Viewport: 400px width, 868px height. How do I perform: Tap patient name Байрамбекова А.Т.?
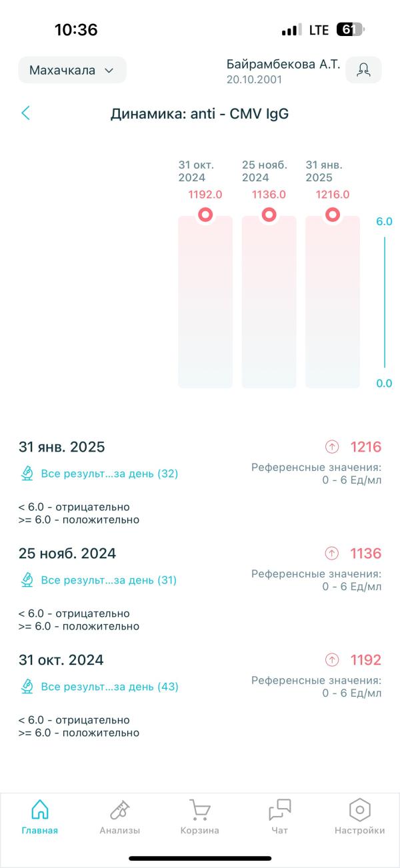pos(283,65)
